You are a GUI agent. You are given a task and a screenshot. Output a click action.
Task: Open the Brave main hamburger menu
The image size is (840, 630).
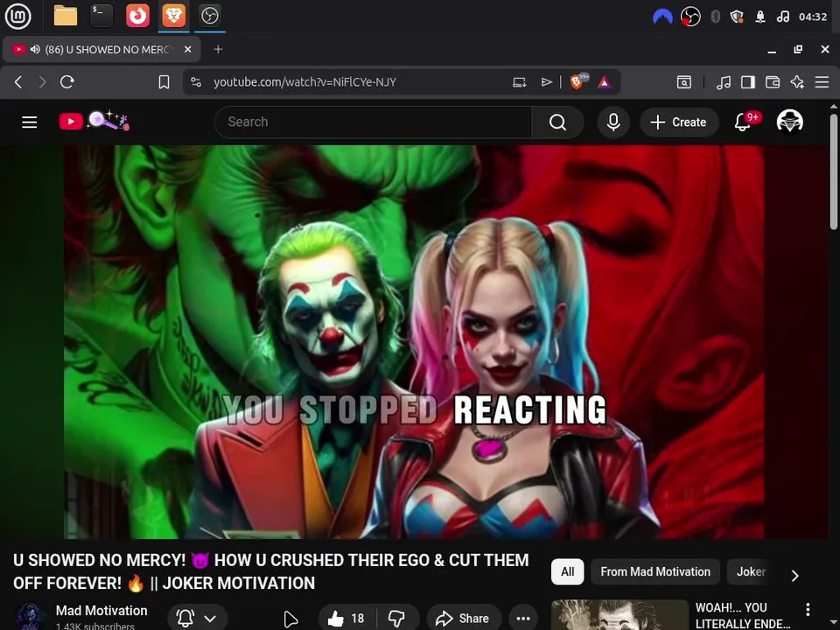pyautogui.click(x=822, y=82)
